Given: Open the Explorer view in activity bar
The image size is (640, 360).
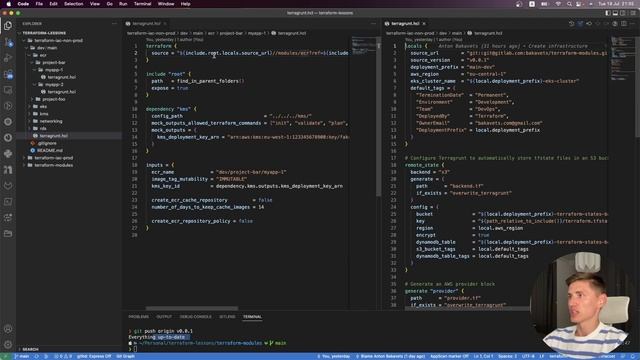Looking at the screenshot, I should 8,26.
